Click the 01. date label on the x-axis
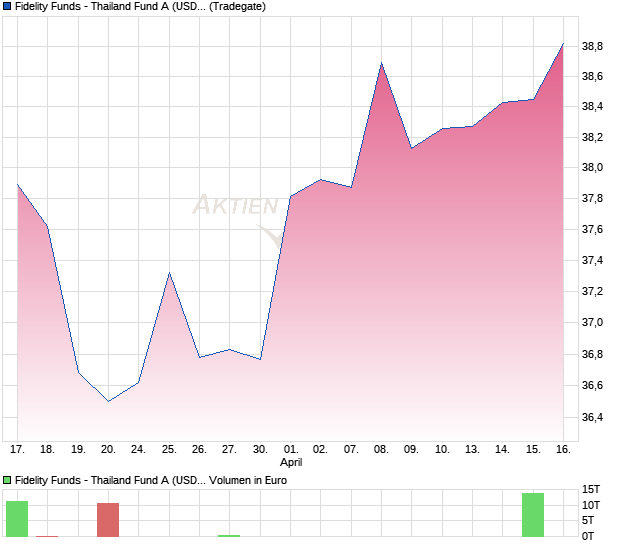This screenshot has height=546, width=620. click(x=291, y=449)
